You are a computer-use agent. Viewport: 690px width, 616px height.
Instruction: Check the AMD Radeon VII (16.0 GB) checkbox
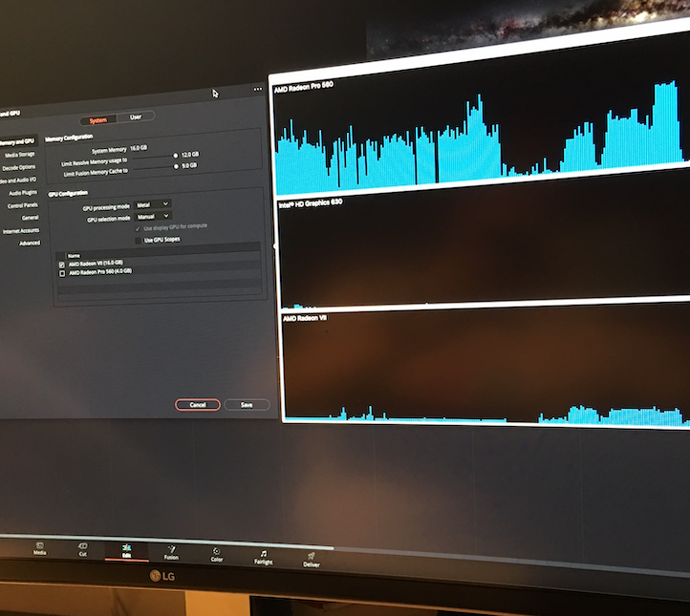61,265
